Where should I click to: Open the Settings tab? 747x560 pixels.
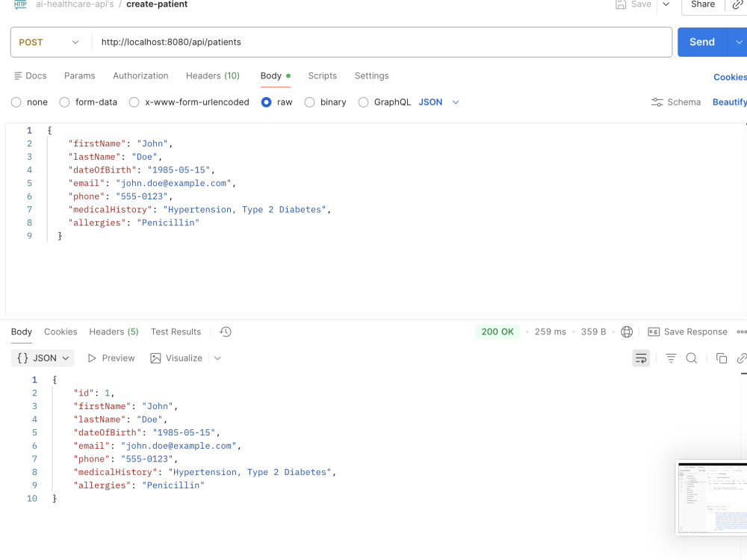coord(371,75)
